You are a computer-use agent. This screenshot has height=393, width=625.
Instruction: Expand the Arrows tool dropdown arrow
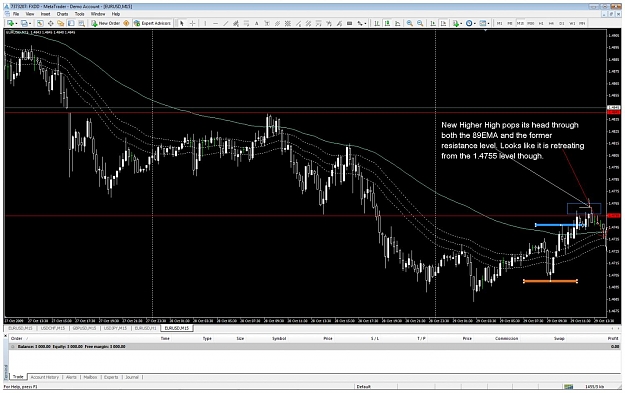click(x=365, y=23)
